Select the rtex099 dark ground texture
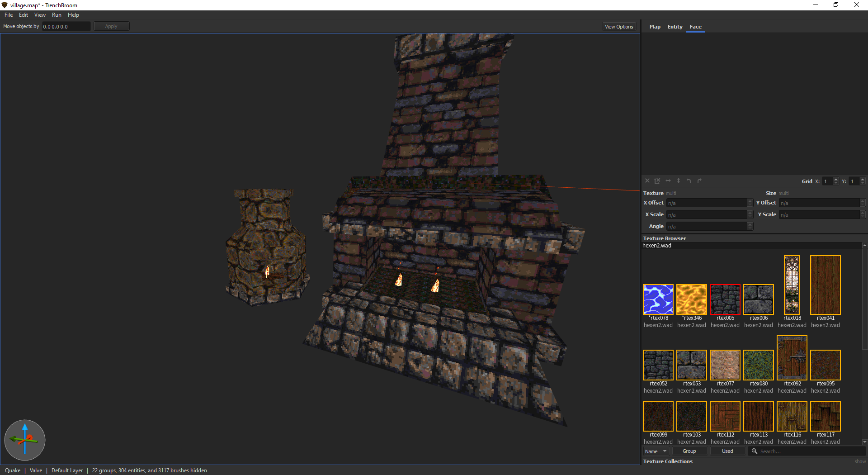 (658, 416)
